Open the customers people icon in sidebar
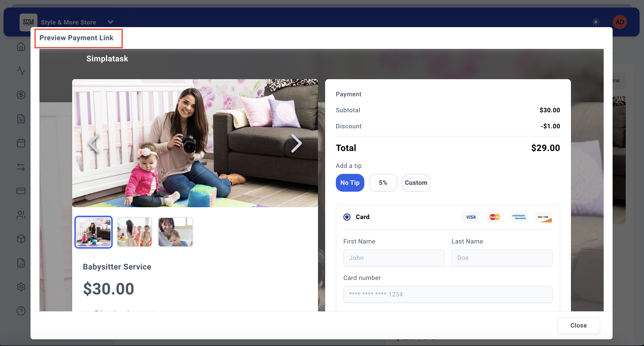 click(21, 215)
